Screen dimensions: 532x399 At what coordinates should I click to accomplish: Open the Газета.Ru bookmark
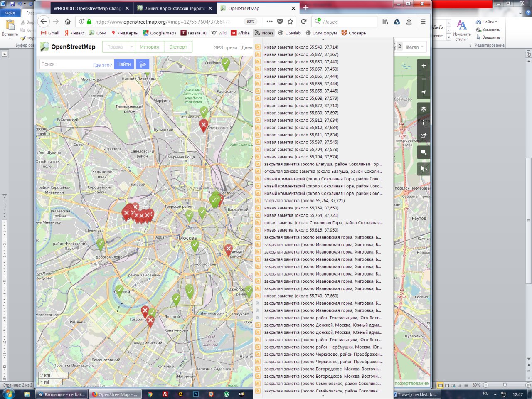(x=194, y=33)
